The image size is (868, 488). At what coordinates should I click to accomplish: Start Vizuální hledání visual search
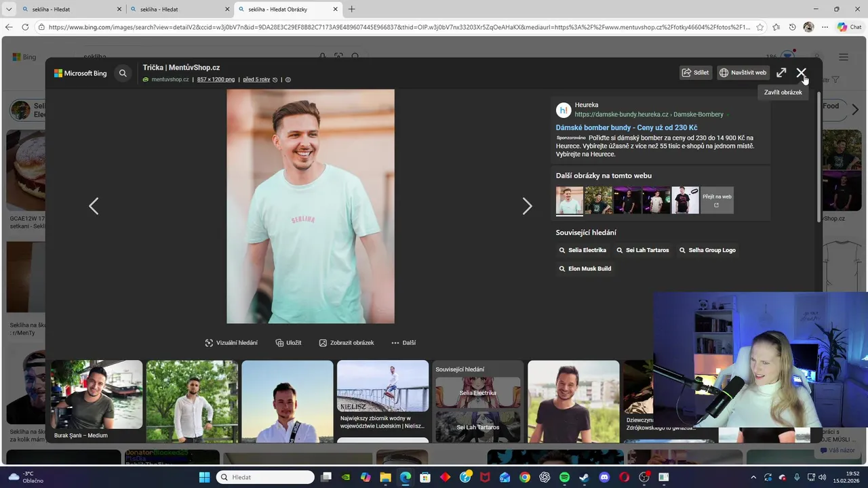231,343
